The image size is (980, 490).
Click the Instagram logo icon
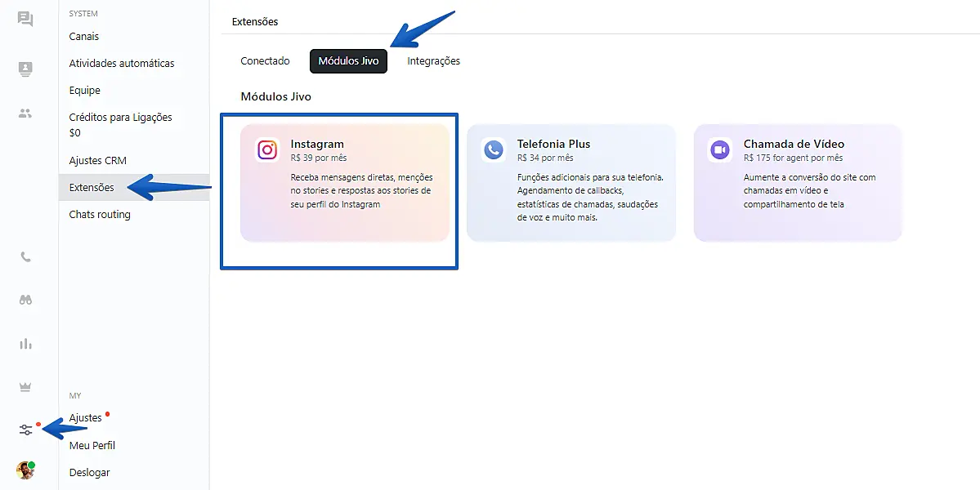click(267, 149)
